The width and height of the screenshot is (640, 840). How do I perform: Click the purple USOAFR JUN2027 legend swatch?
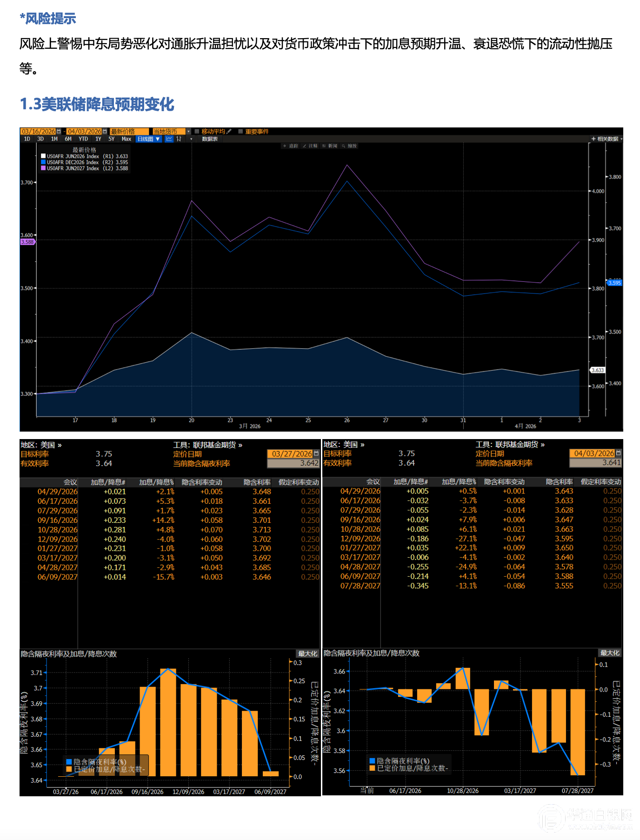43,168
